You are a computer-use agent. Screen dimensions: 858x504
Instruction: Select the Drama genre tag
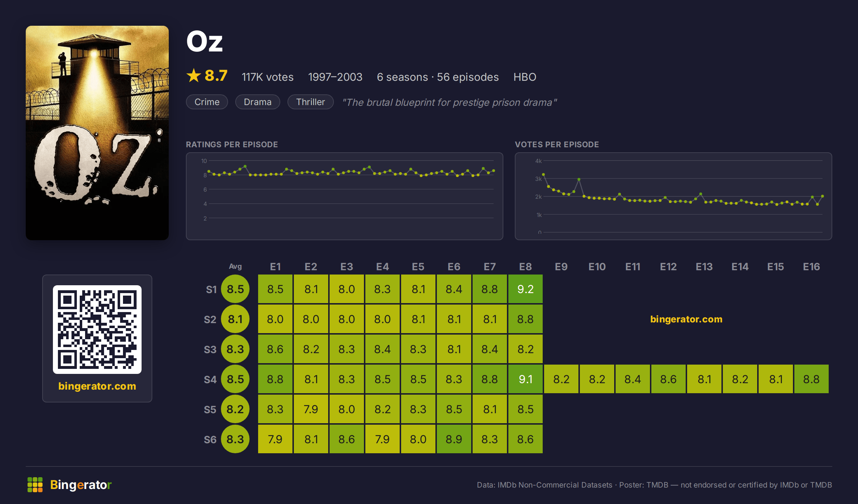click(x=257, y=102)
